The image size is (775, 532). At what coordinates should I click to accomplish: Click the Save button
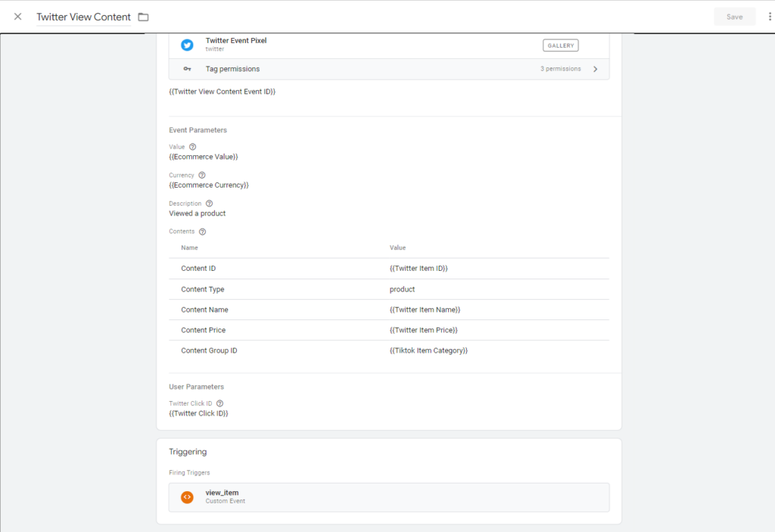(734, 17)
